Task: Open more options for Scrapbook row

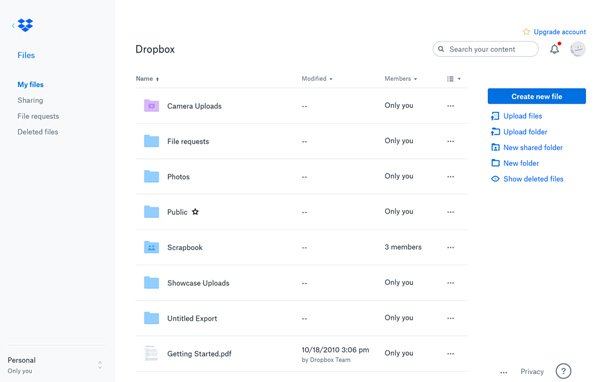Action: click(x=451, y=247)
